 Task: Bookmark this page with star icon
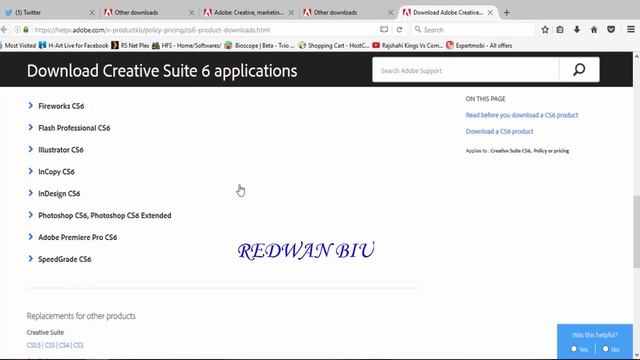pyautogui.click(x=545, y=29)
